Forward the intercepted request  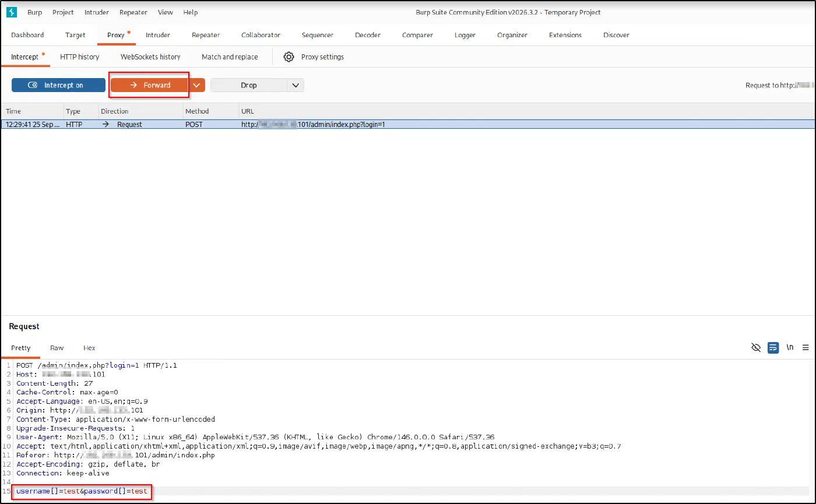150,85
